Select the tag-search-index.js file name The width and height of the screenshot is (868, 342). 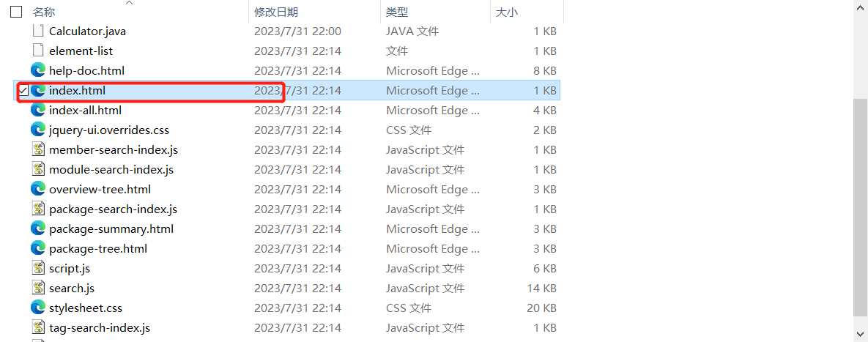coord(100,328)
